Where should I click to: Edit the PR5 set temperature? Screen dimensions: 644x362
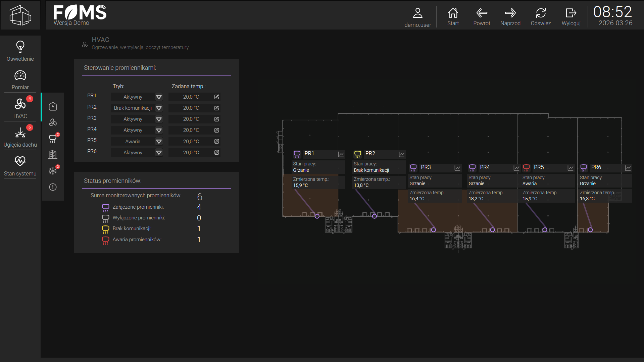[x=217, y=142]
